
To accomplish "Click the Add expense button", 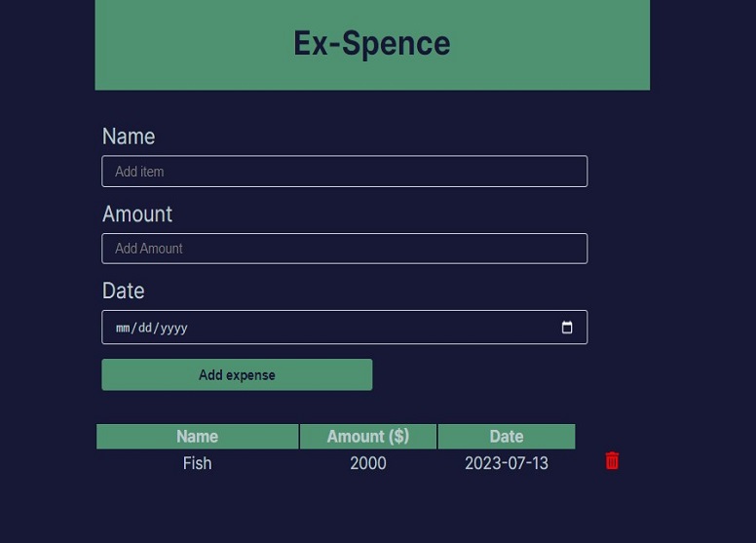I will [237, 375].
